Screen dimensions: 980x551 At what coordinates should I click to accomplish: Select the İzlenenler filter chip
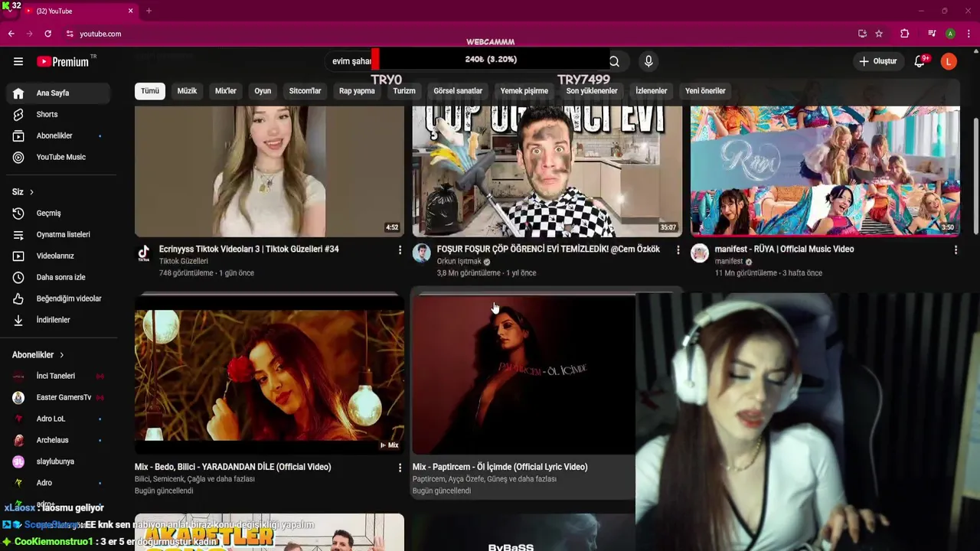[x=652, y=91]
